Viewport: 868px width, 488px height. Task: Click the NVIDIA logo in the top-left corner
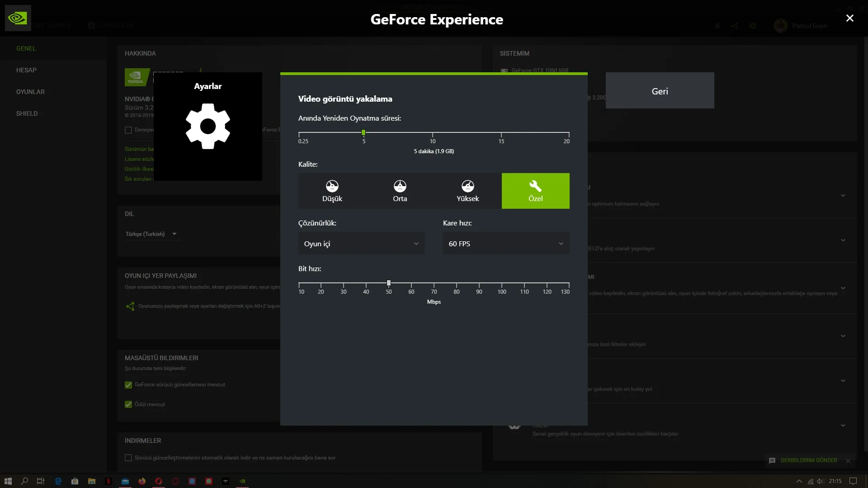click(x=18, y=18)
